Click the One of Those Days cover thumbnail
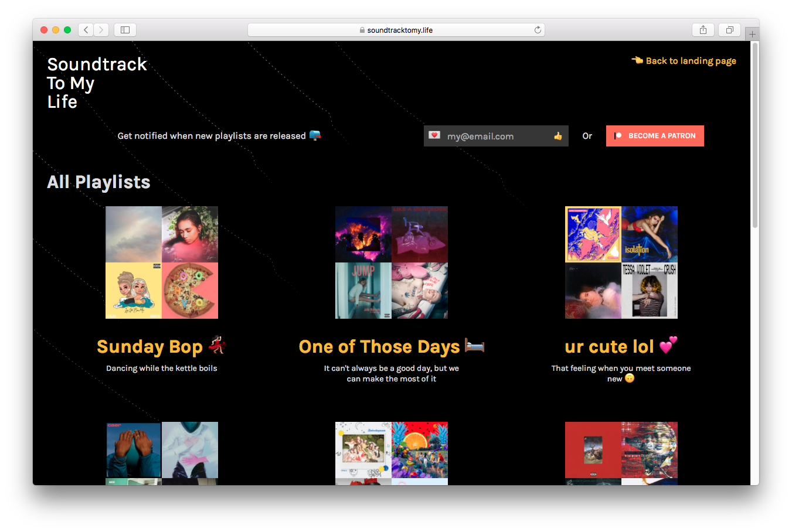This screenshot has width=792, height=532. pyautogui.click(x=391, y=262)
